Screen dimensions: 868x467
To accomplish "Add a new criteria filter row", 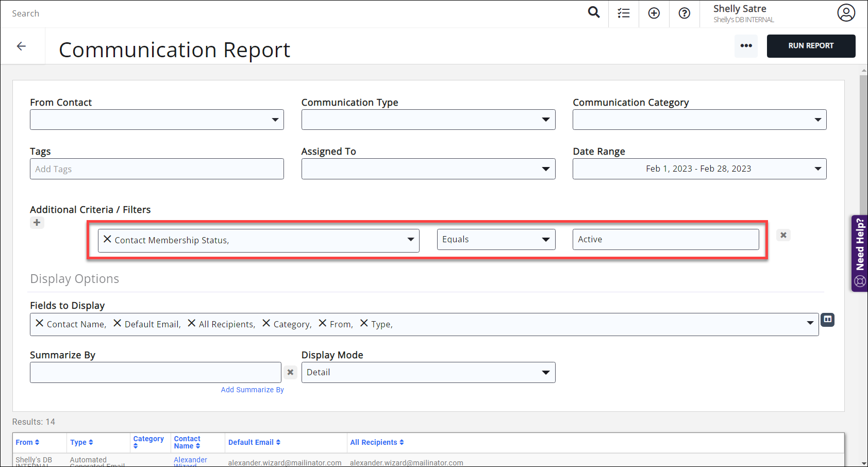I will [x=37, y=223].
